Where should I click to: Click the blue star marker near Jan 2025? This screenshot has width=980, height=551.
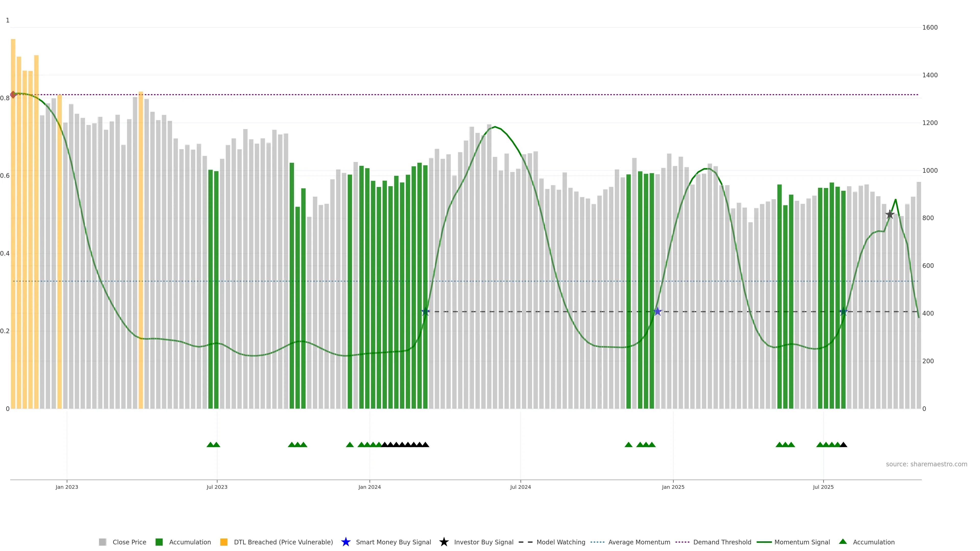pos(657,312)
